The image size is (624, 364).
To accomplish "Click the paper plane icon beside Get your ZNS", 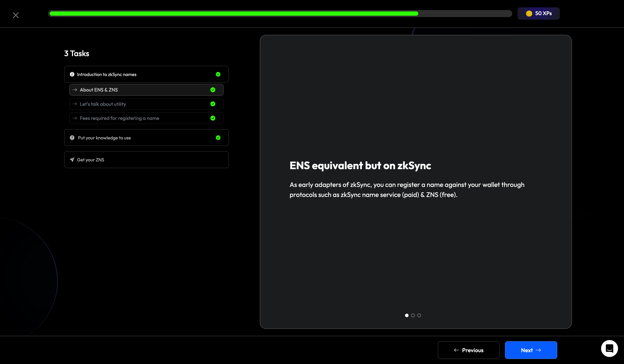I will tap(72, 160).
